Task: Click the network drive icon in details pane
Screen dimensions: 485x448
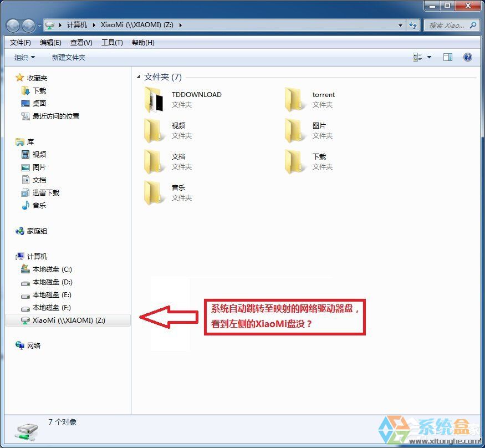Action: pos(27,432)
